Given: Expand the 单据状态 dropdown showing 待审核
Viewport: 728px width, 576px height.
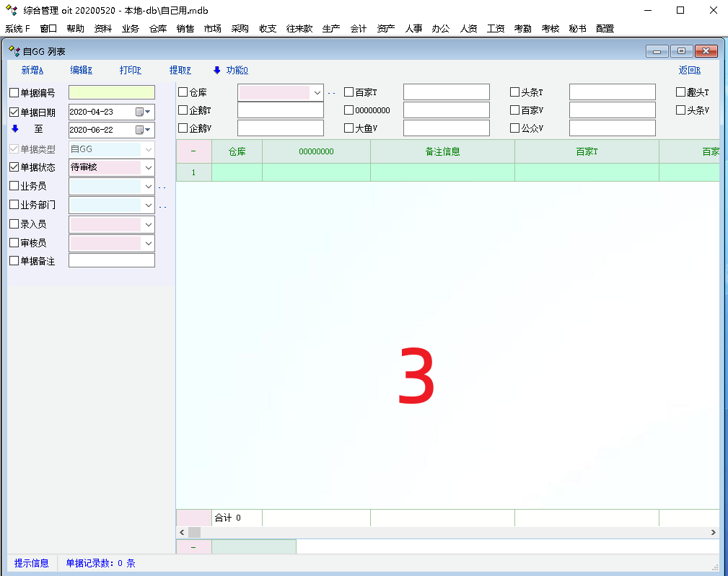Looking at the screenshot, I should [x=148, y=167].
